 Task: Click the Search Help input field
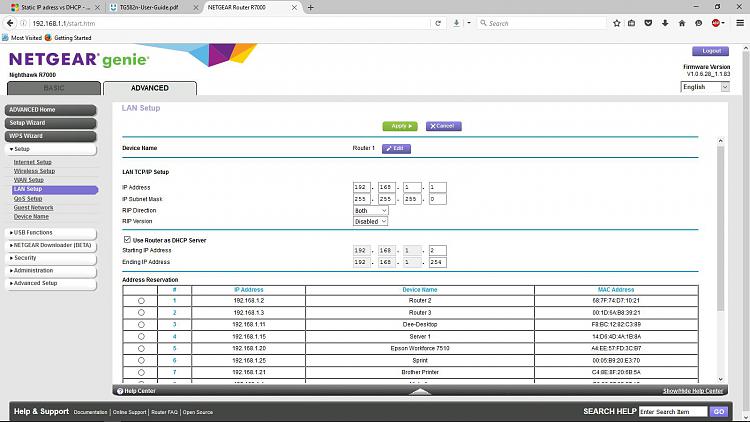(x=672, y=412)
